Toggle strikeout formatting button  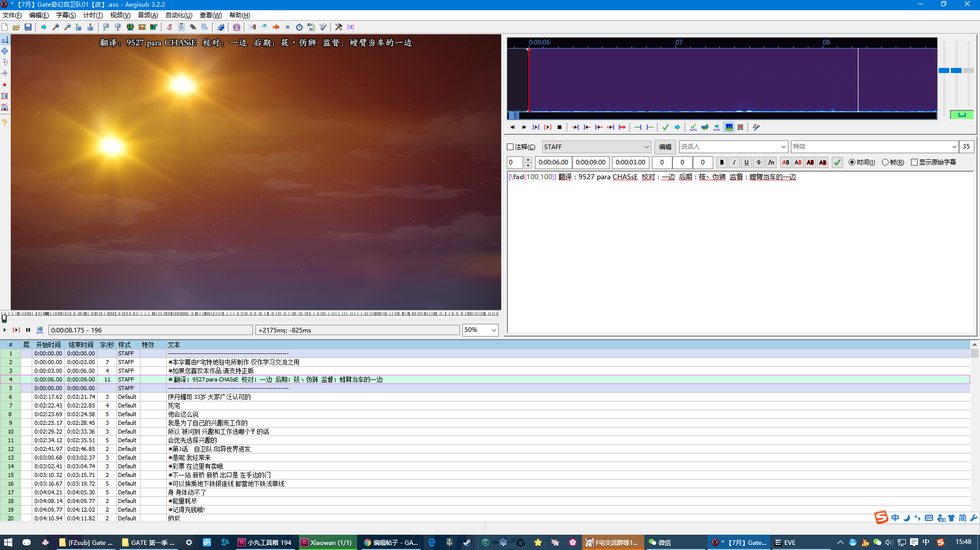(x=759, y=162)
